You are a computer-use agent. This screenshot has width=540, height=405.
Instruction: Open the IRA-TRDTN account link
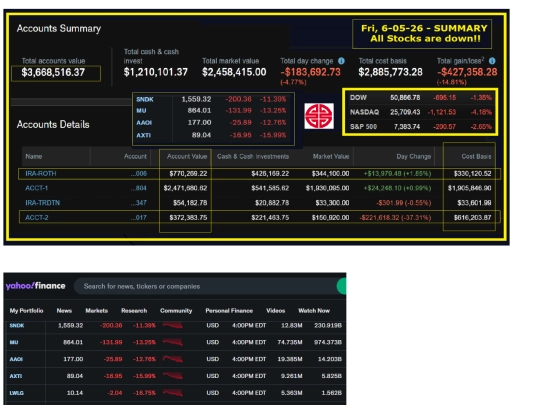42,203
